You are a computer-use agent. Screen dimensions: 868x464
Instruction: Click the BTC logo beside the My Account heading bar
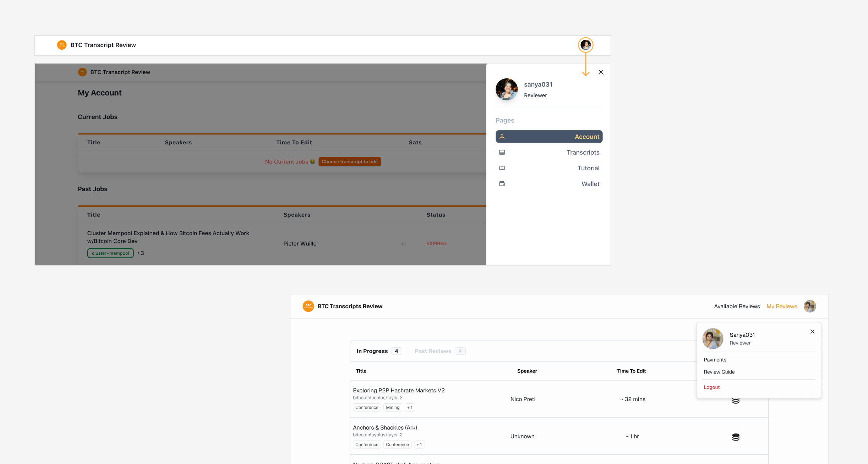tap(82, 72)
